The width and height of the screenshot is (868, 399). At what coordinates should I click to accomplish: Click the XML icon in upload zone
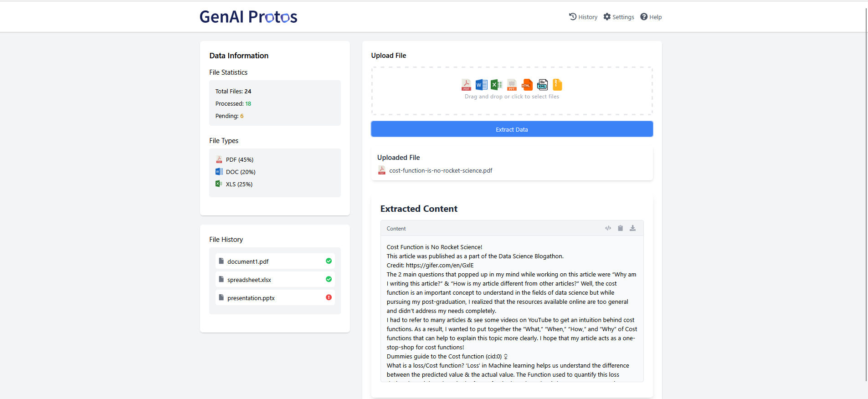click(542, 85)
